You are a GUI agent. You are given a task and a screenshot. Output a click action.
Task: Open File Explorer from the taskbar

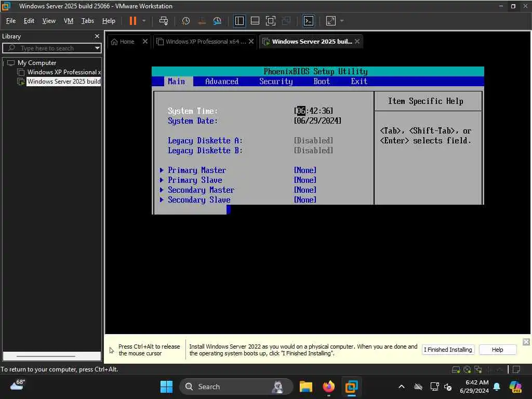coord(305,387)
